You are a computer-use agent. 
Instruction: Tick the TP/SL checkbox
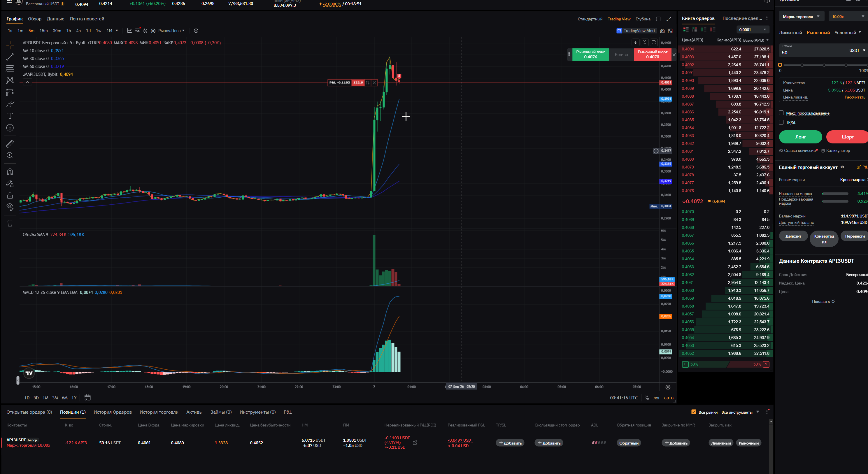coord(781,122)
